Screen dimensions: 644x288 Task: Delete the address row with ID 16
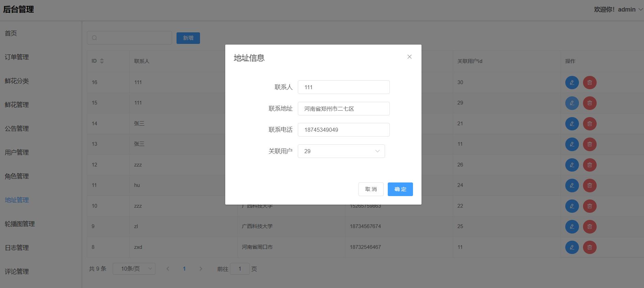(589, 82)
